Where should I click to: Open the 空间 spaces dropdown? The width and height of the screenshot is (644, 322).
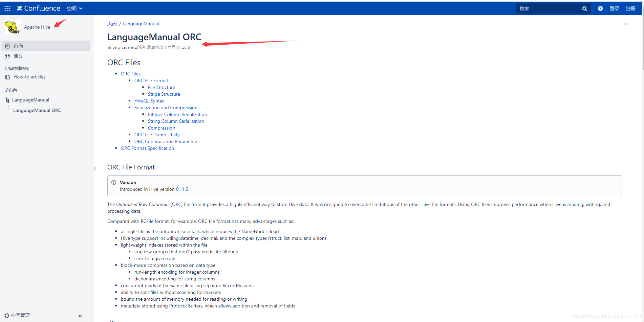[x=74, y=8]
